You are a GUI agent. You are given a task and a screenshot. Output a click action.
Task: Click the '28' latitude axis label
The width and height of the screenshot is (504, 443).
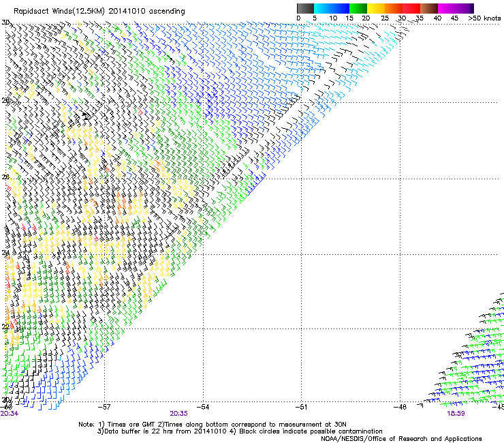coord(5,101)
